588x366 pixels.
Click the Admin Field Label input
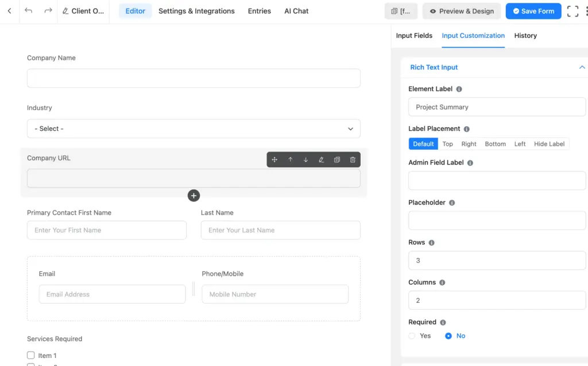497,181
